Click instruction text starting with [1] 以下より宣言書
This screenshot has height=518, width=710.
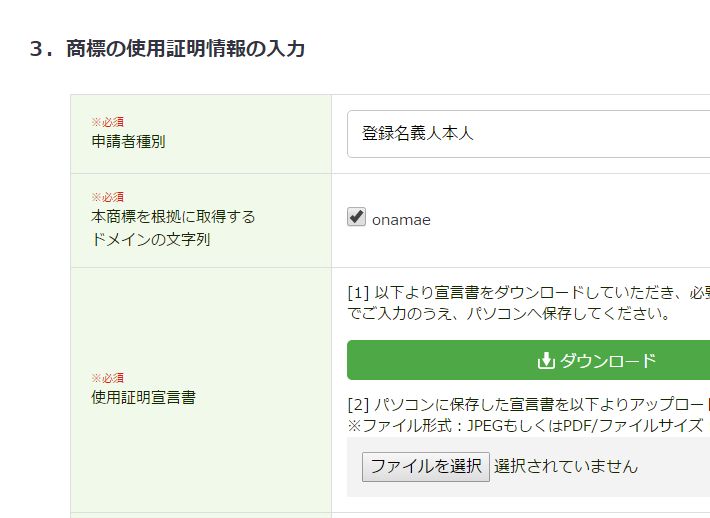(x=528, y=293)
